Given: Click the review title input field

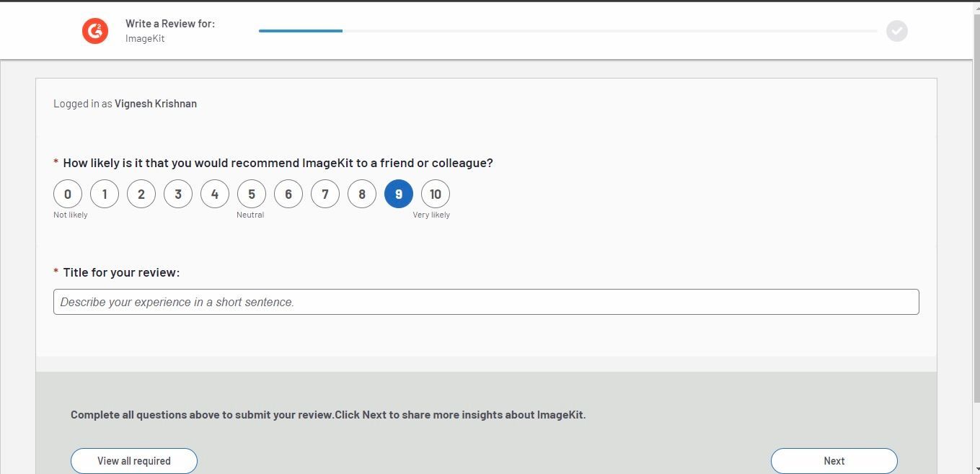Looking at the screenshot, I should (486, 302).
